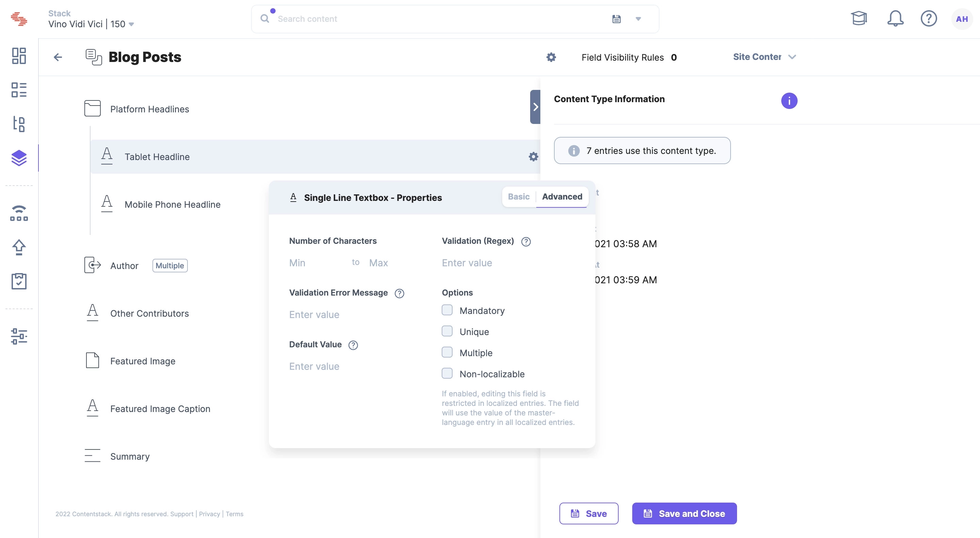This screenshot has height=538, width=980.
Task: Open the Settings sliders icon in the sidebar
Action: [x=19, y=336]
